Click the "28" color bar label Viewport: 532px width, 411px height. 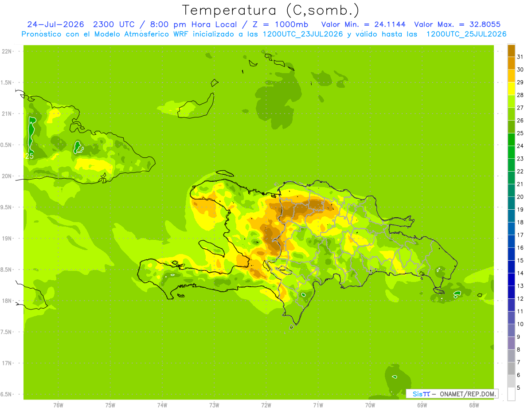point(520,95)
